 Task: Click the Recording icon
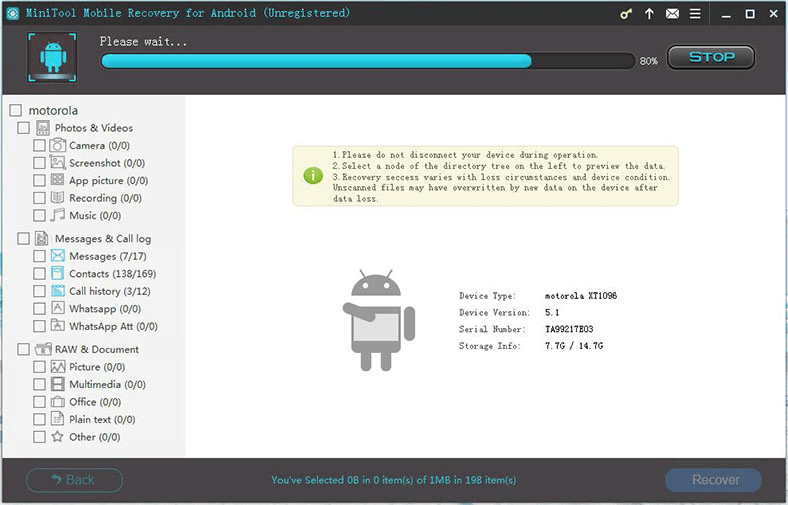(58, 197)
